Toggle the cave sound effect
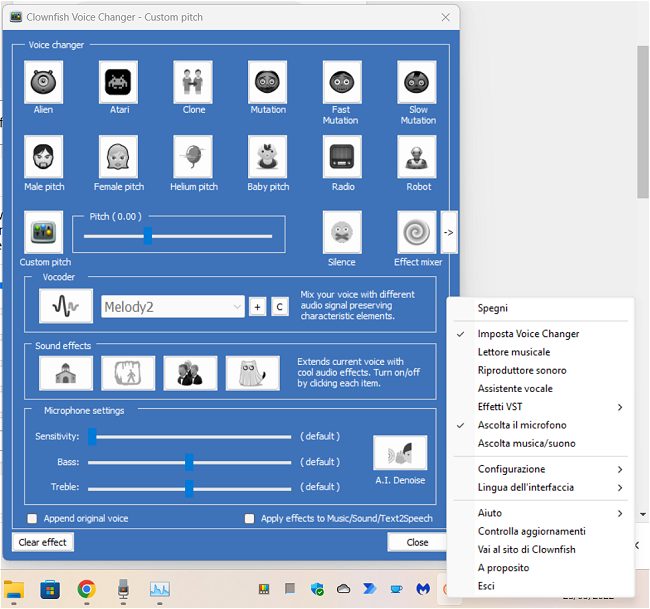 (128, 373)
